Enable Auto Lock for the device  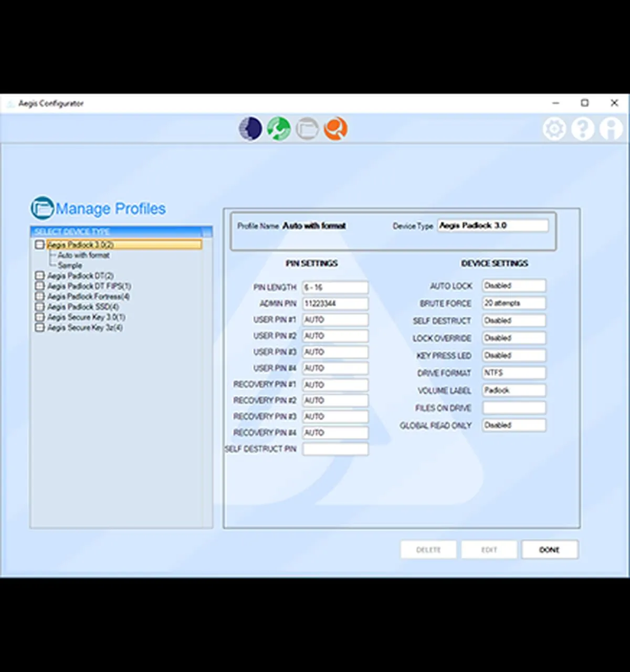click(x=513, y=286)
